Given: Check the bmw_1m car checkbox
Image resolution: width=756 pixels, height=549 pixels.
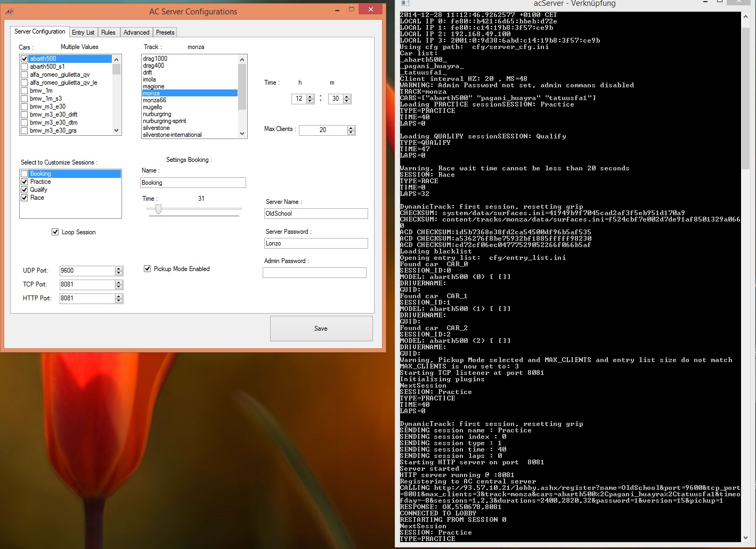Looking at the screenshot, I should [x=24, y=91].
